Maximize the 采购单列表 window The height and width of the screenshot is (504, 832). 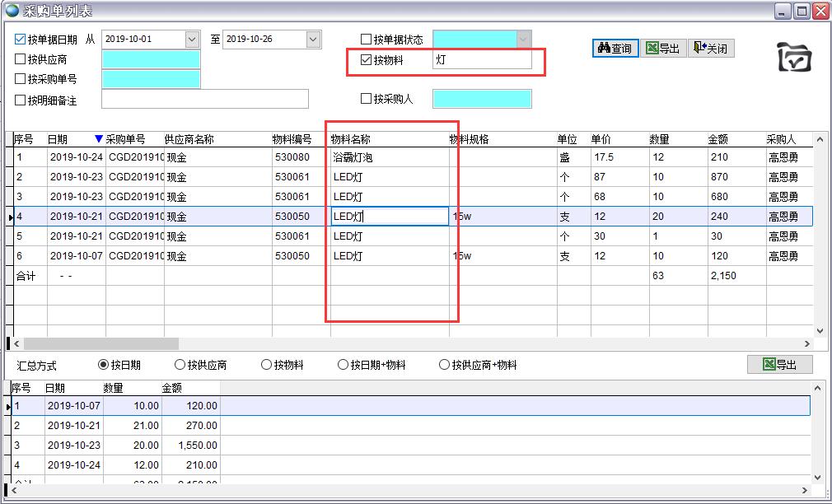coord(802,11)
